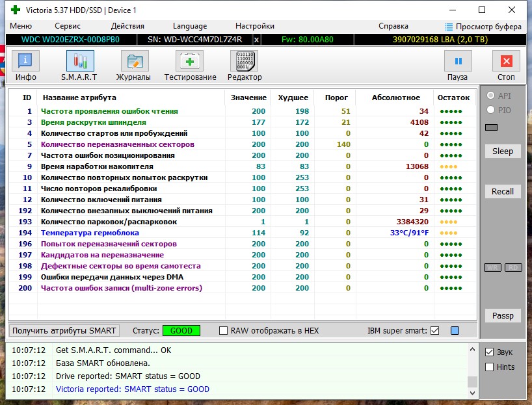Click the log scroll down arrow
Screen dimensions: 532x405
coord(472,393)
